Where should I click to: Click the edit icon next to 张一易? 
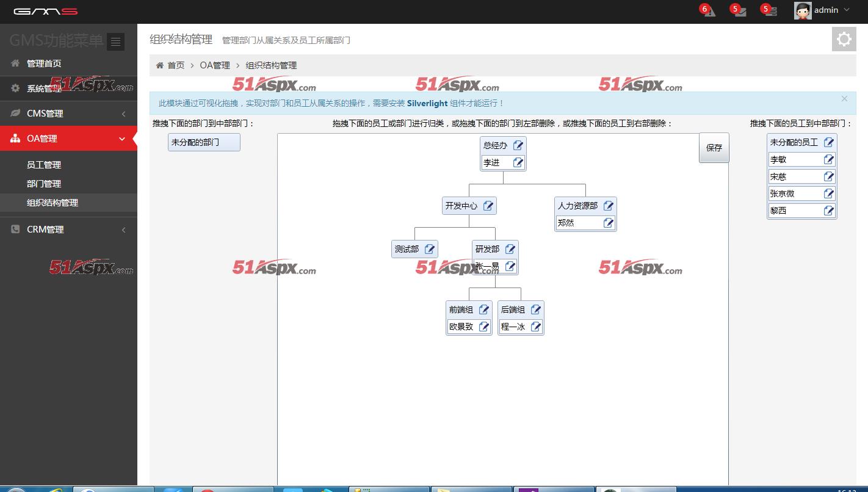[510, 266]
